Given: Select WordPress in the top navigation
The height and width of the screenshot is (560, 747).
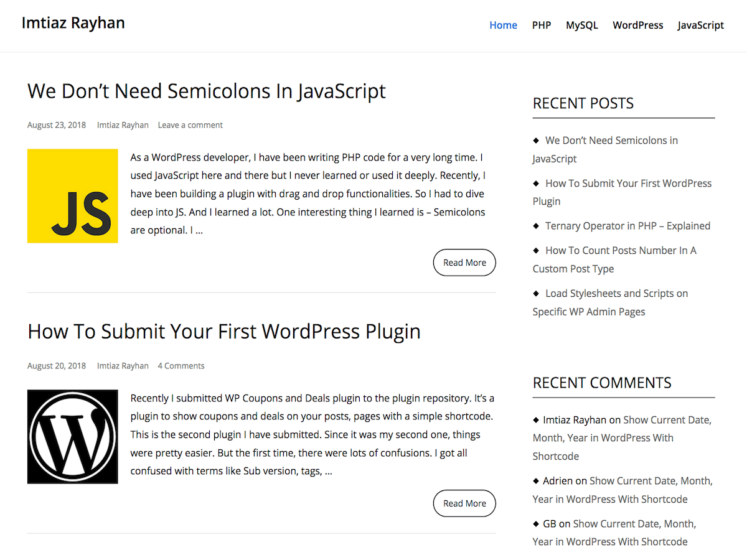Looking at the screenshot, I should [x=637, y=26].
